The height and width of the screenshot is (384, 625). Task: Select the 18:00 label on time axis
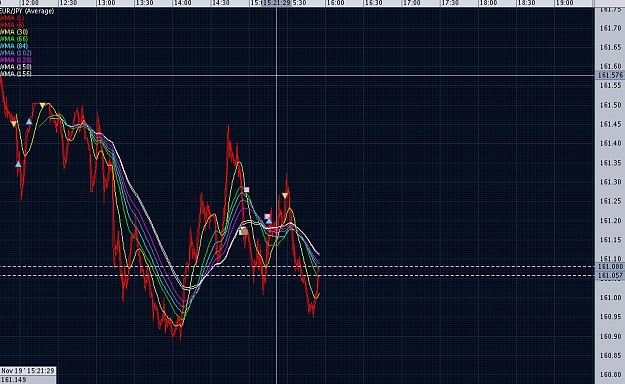coord(488,3)
